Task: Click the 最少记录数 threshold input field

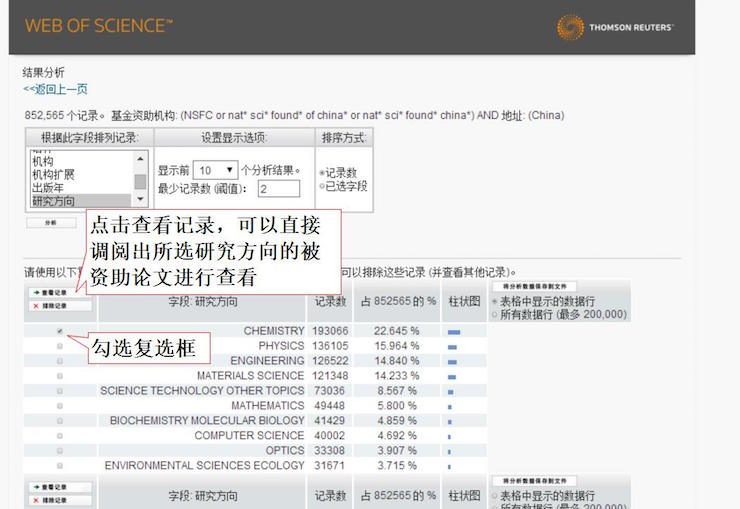Action: coord(278,189)
